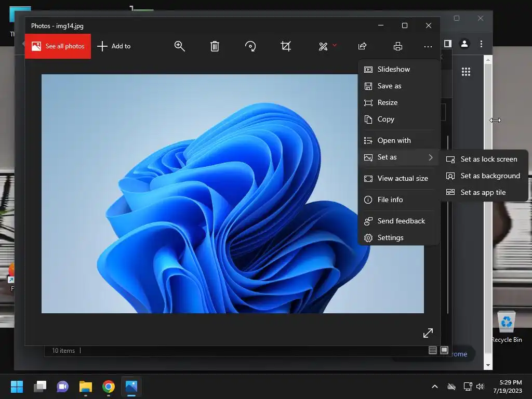Print the photo using printer icon

coord(398,46)
